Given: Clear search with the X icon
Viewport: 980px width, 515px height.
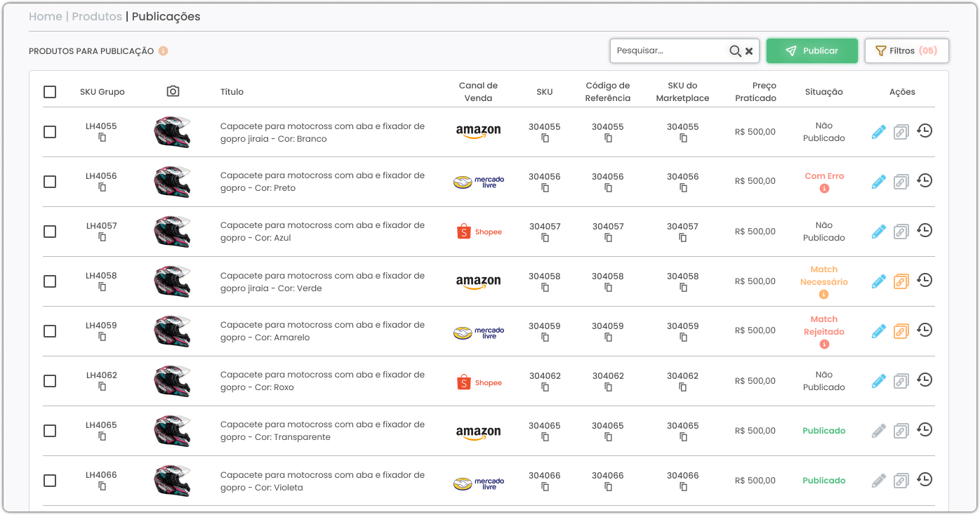Looking at the screenshot, I should pyautogui.click(x=749, y=51).
